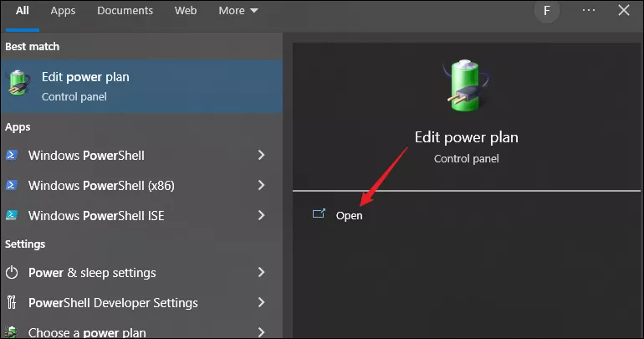Expand Power & sleep settings chevron

click(261, 272)
